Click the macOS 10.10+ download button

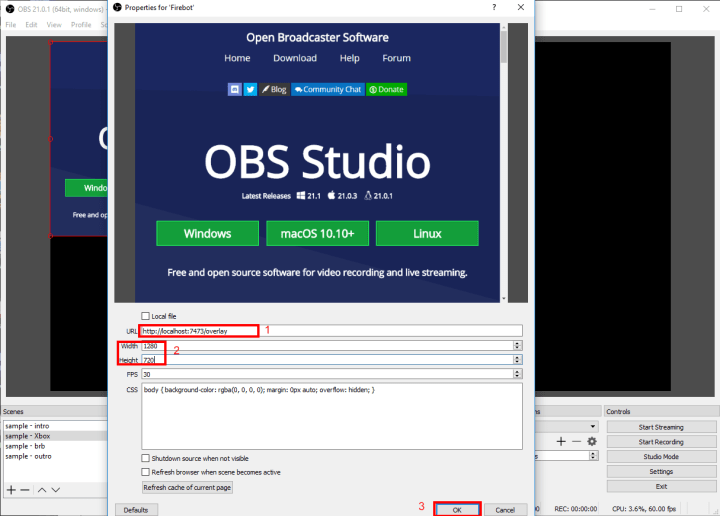tap(317, 233)
